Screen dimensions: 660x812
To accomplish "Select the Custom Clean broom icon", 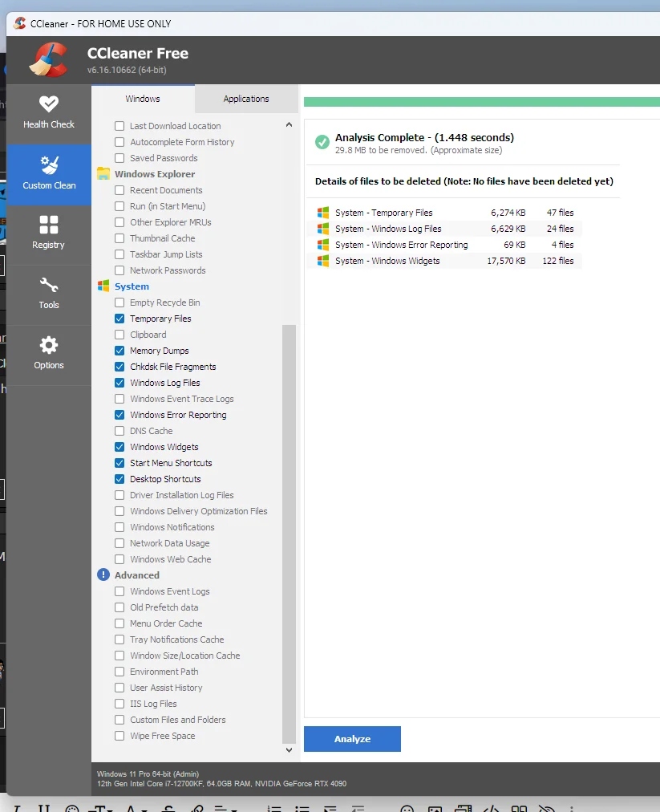I will click(49, 165).
